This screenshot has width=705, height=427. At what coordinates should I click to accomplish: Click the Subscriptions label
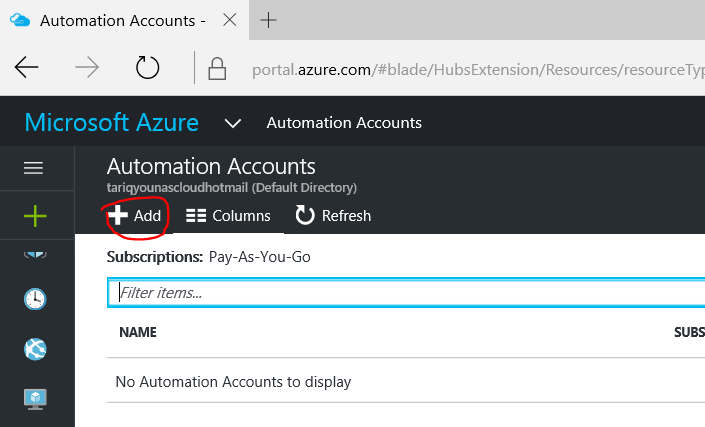[x=155, y=257]
